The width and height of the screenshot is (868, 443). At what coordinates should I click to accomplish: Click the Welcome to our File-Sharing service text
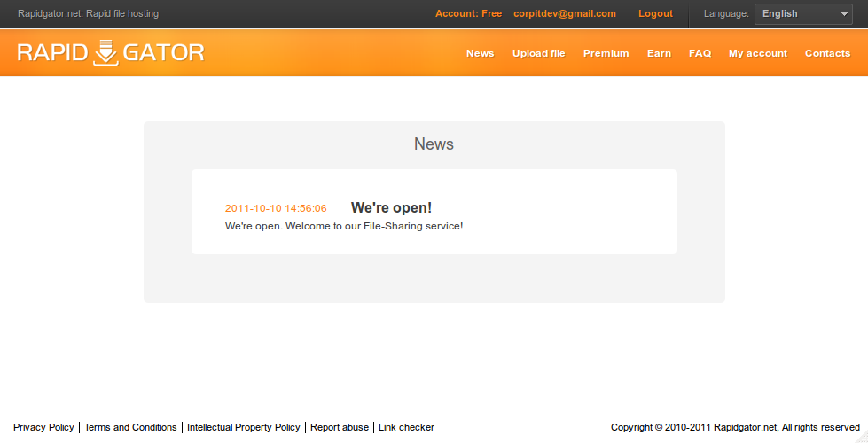(374, 226)
